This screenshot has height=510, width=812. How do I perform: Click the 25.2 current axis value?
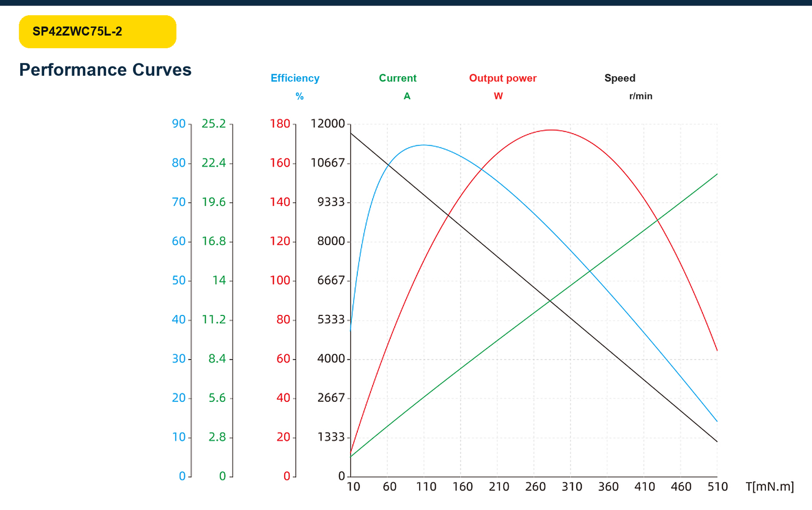pos(214,123)
